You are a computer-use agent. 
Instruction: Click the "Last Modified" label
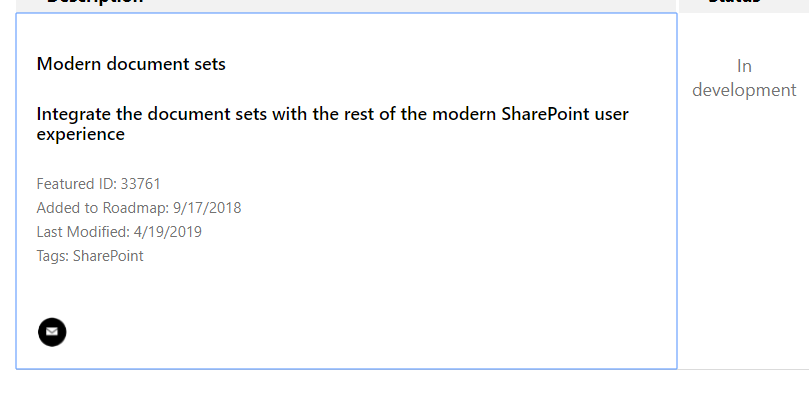coord(83,232)
